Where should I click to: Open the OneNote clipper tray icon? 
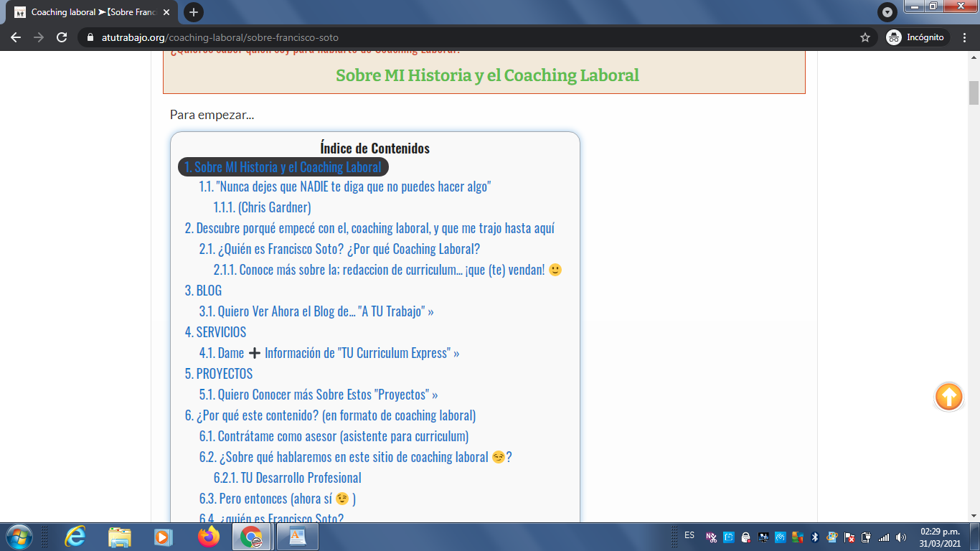point(711,537)
